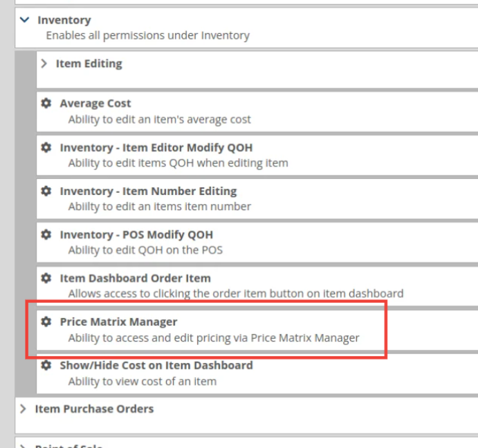Collapse the Inventory section chevron
Viewport: 478px width, 448px height.
coord(25,20)
